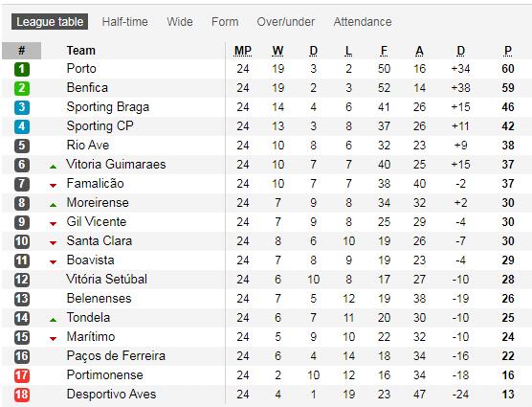Click the MP column header
532x407 pixels.
tap(243, 51)
